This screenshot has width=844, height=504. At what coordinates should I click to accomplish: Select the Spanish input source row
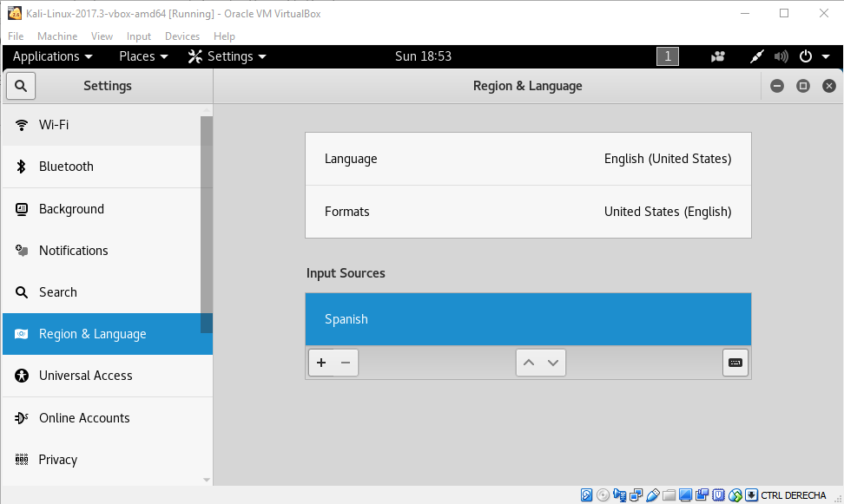[x=528, y=319]
